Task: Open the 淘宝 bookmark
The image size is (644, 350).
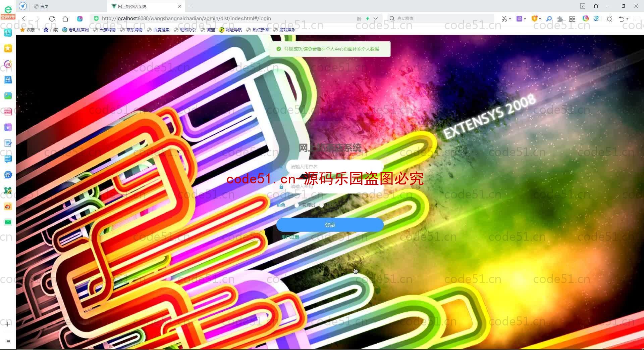Action: (208, 30)
